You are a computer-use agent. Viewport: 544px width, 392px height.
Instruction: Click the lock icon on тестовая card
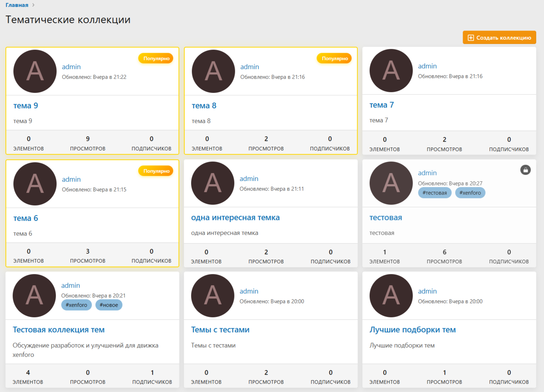click(525, 170)
